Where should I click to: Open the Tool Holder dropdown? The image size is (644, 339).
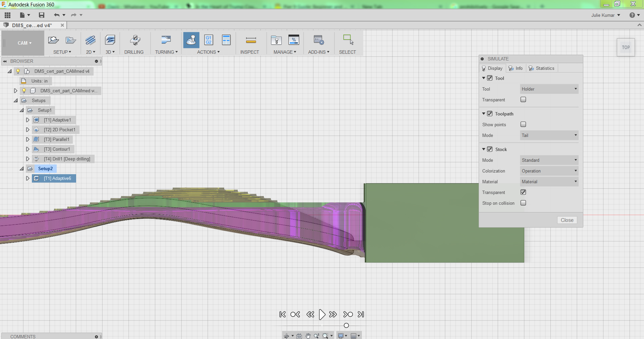pyautogui.click(x=549, y=89)
